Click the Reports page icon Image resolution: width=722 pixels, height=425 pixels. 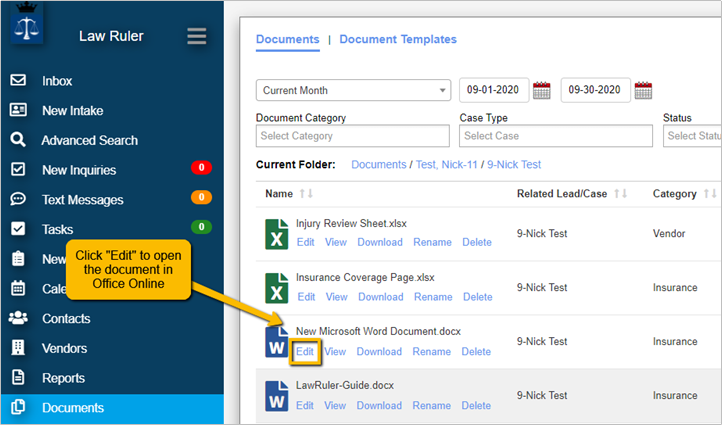[x=18, y=378]
